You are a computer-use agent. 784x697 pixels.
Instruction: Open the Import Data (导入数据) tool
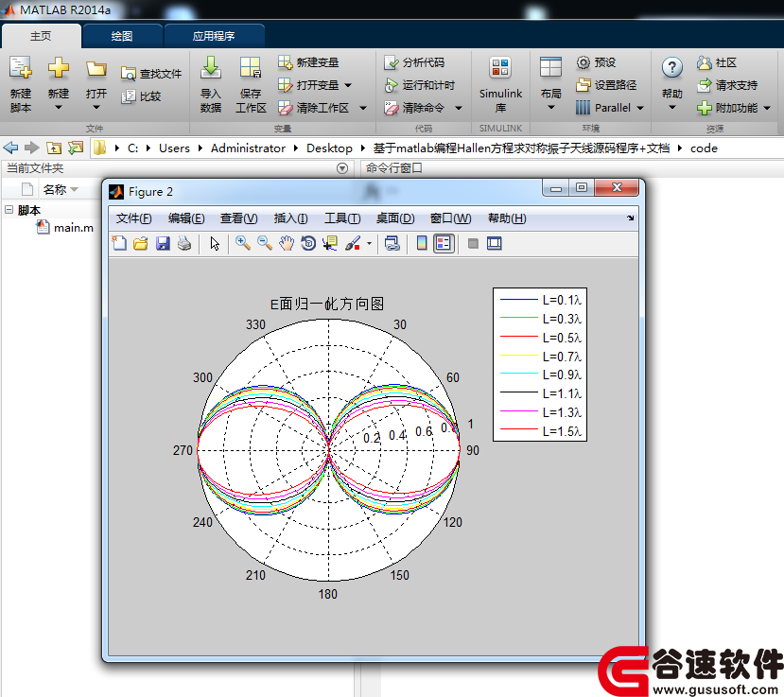(x=211, y=67)
